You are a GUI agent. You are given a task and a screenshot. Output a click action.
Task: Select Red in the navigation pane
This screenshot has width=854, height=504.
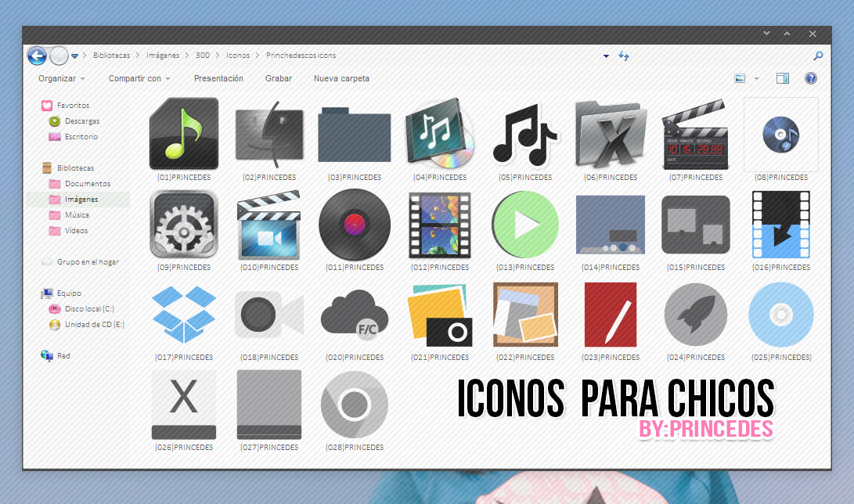coord(63,356)
